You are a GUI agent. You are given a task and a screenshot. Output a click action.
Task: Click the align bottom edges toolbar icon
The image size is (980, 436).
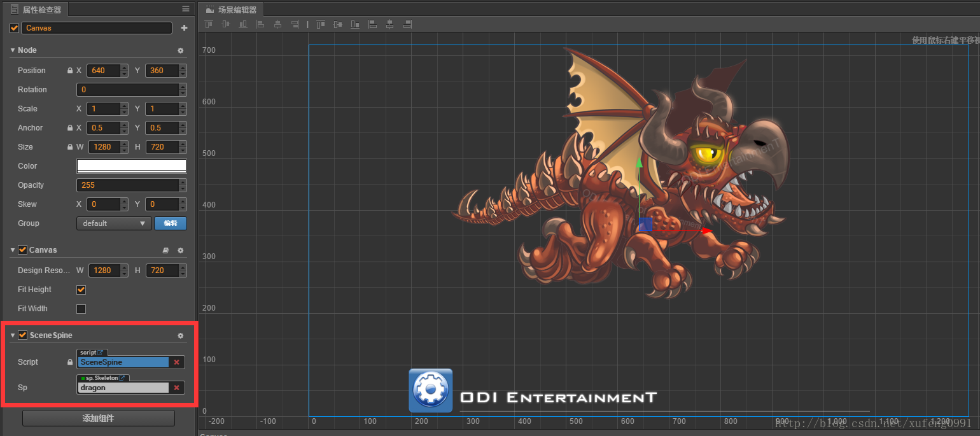243,24
